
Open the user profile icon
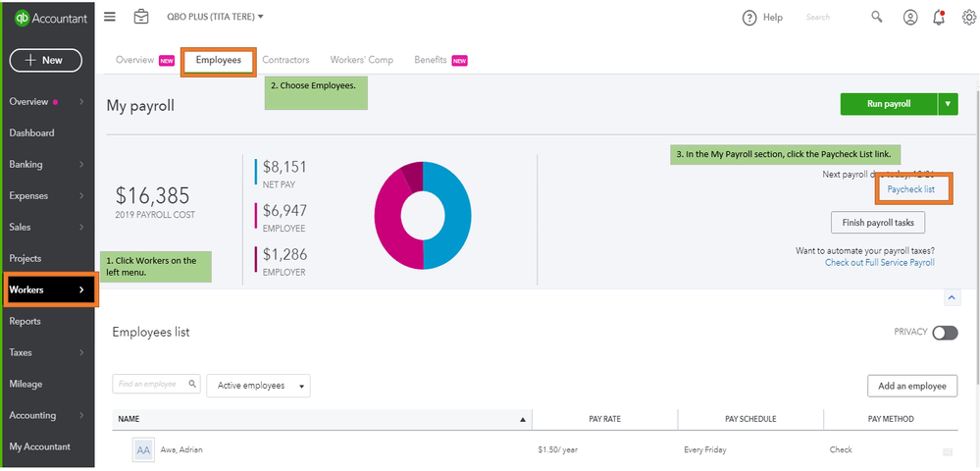pyautogui.click(x=910, y=18)
